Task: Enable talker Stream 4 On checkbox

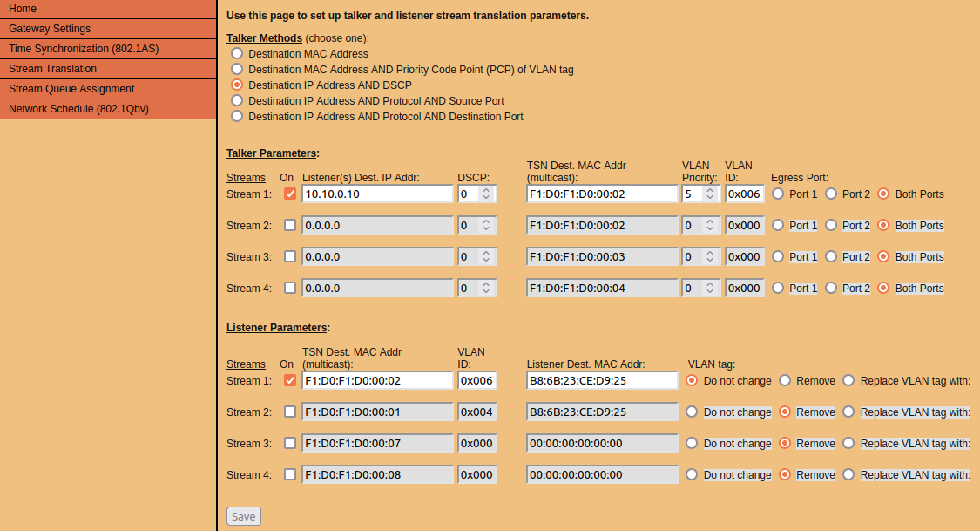Action: tap(290, 288)
